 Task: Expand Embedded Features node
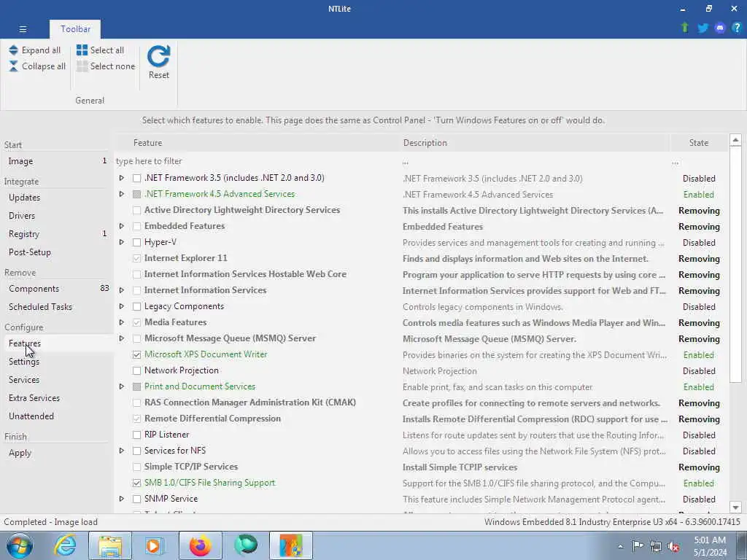[x=122, y=226]
